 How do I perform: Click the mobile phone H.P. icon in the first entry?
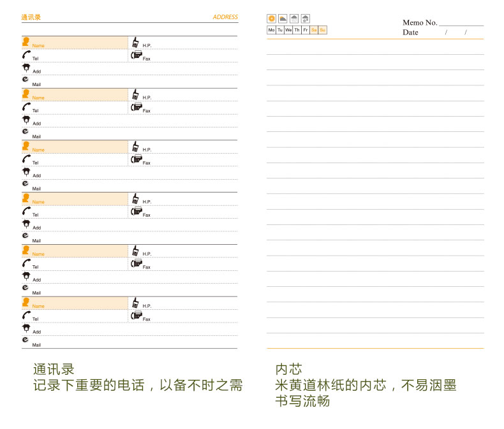(x=135, y=43)
